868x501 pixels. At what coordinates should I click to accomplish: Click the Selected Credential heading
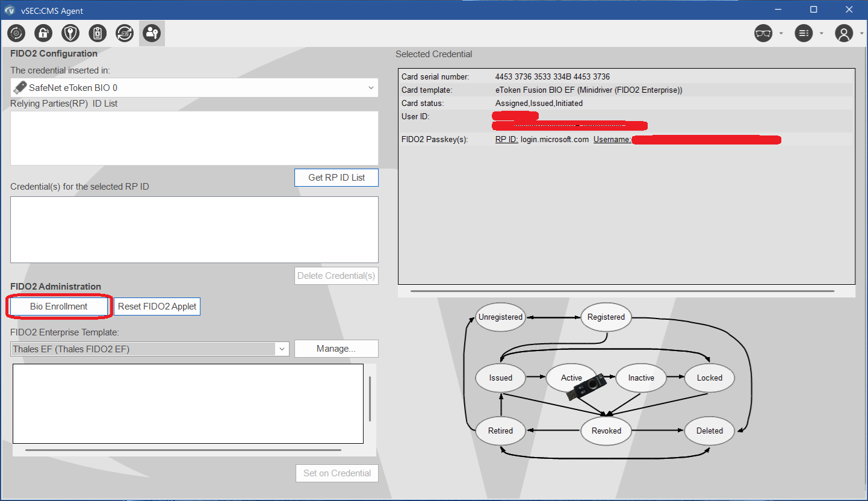click(x=433, y=54)
